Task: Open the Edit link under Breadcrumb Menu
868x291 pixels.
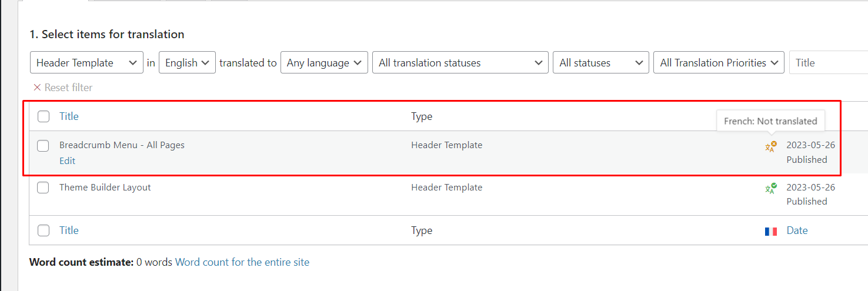Action: pos(68,160)
